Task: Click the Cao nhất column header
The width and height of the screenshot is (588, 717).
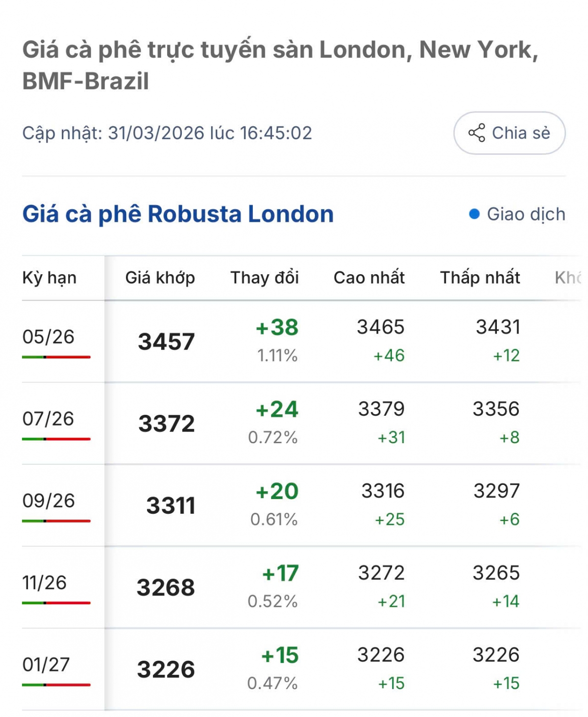Action: coord(369,278)
